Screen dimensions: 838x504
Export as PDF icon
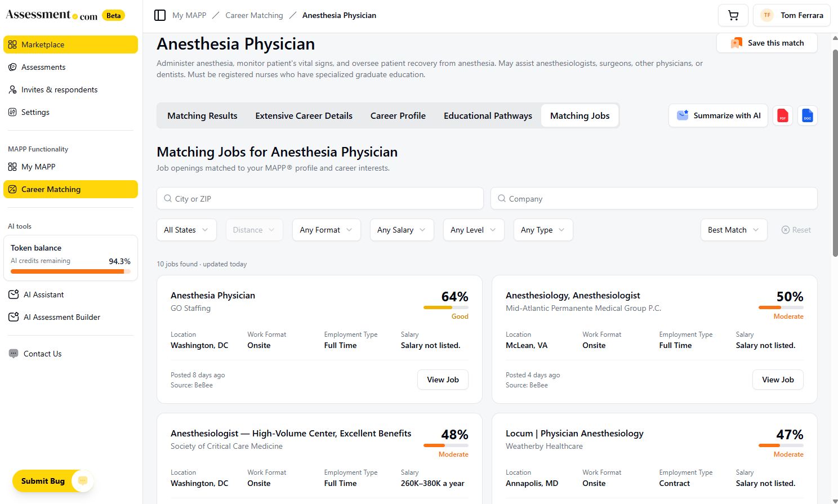point(783,115)
